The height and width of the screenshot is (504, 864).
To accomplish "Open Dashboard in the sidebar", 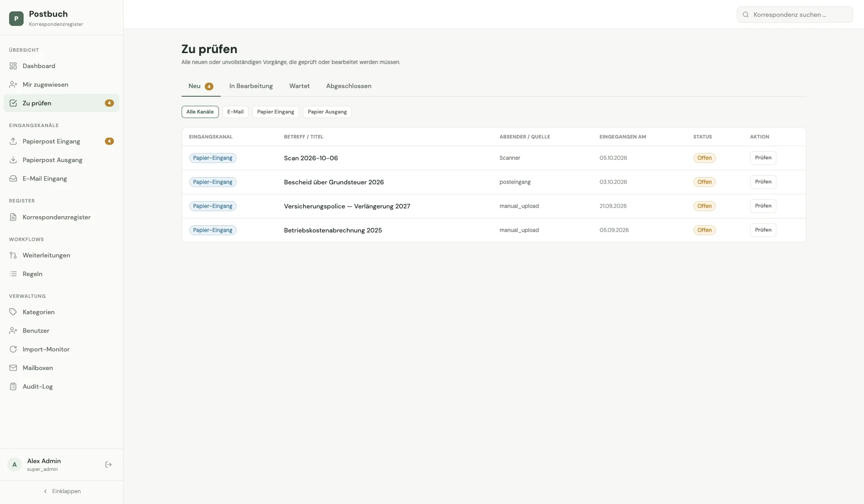I will [x=61, y=66].
